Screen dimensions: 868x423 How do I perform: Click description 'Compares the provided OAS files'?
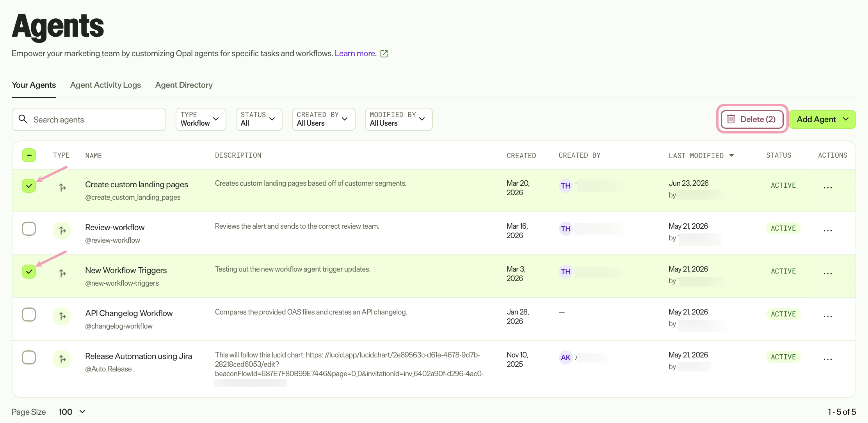point(311,312)
